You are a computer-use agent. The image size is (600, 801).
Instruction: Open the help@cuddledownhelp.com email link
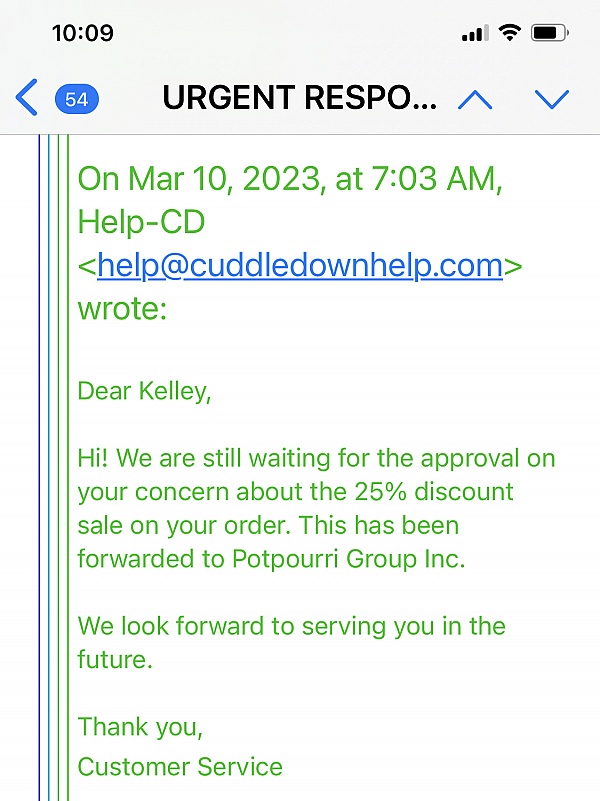coord(300,265)
